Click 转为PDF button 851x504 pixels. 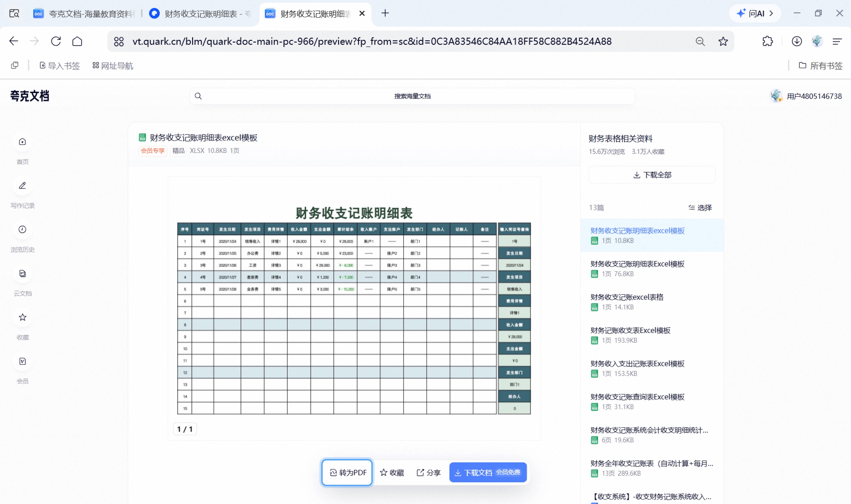[347, 472]
